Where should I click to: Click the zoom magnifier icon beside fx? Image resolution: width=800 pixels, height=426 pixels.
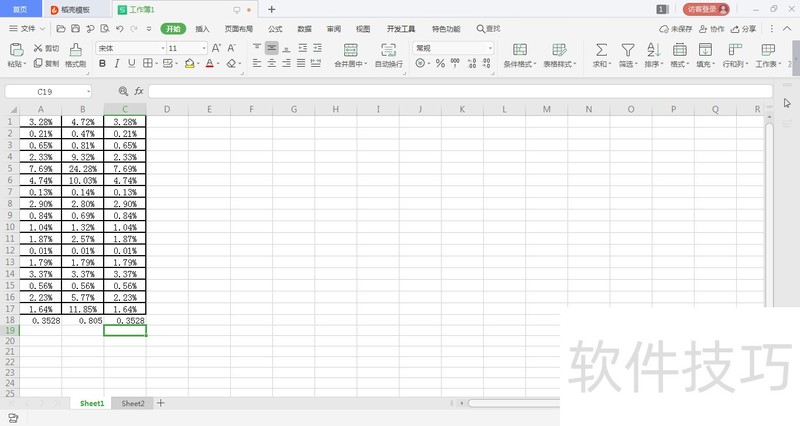[x=123, y=91]
